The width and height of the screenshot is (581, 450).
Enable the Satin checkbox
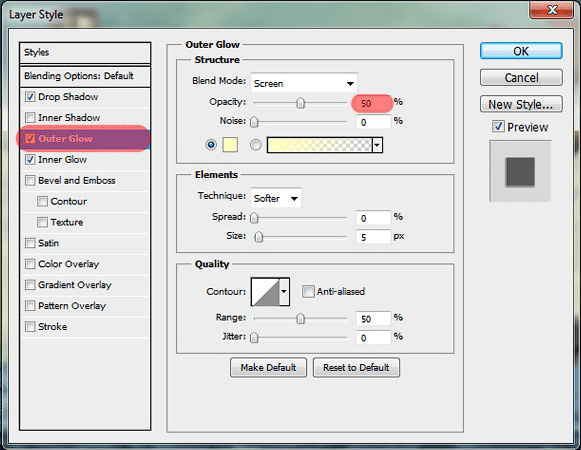click(30, 243)
